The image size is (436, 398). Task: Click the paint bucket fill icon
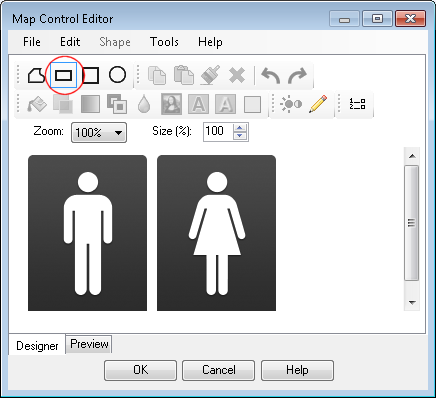[x=37, y=104]
